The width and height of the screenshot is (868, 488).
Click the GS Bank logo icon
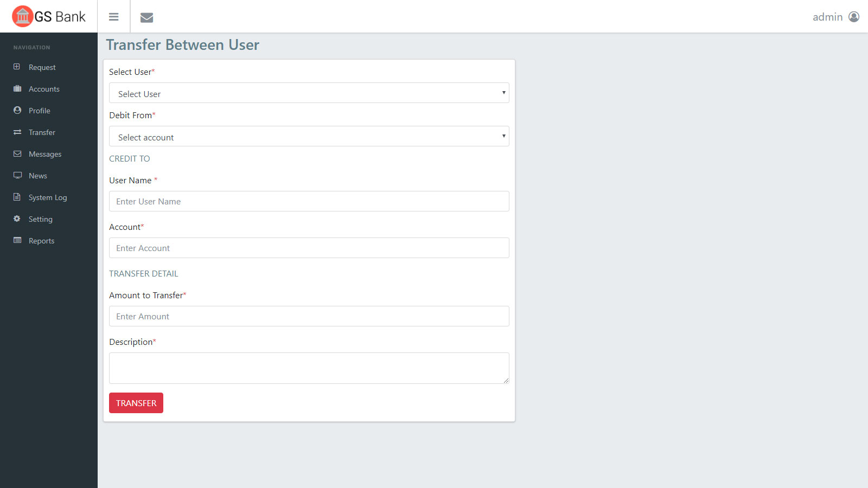(23, 16)
